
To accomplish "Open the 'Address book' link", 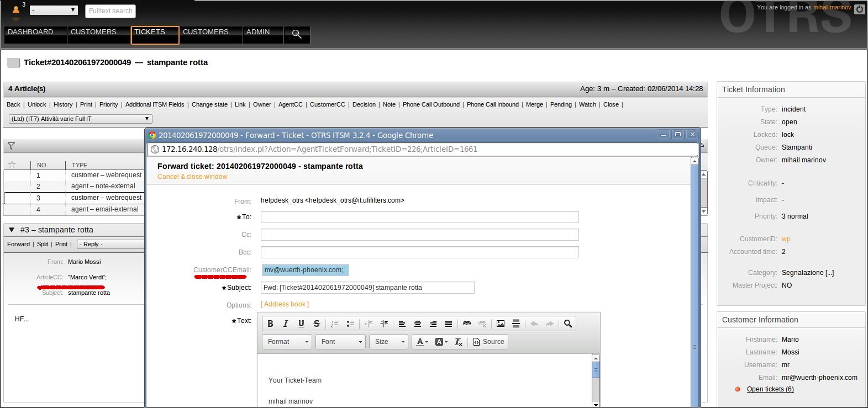I will tap(285, 304).
